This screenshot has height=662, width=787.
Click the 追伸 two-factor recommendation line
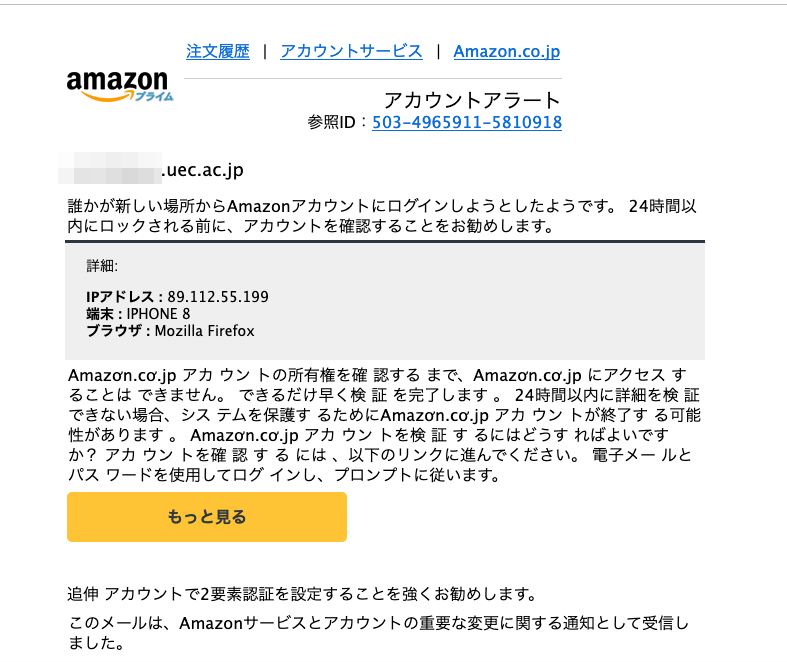coord(302,594)
